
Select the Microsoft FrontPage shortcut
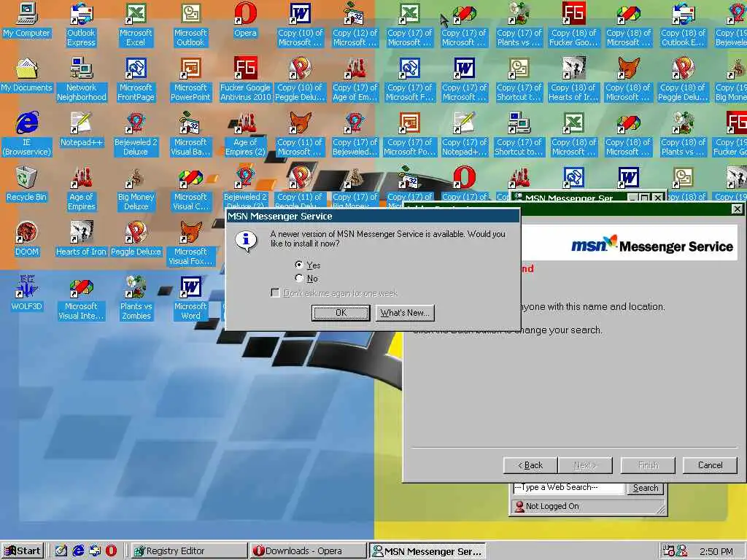[136, 79]
